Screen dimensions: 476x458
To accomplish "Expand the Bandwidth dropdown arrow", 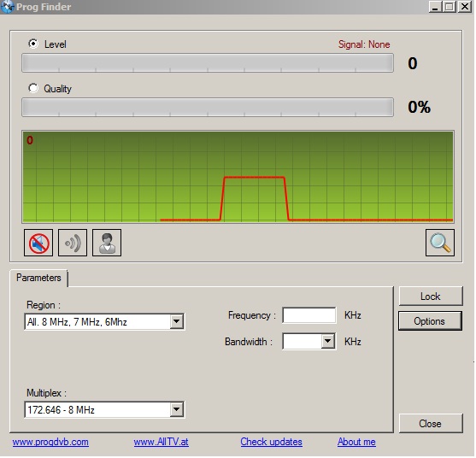I will click(328, 342).
